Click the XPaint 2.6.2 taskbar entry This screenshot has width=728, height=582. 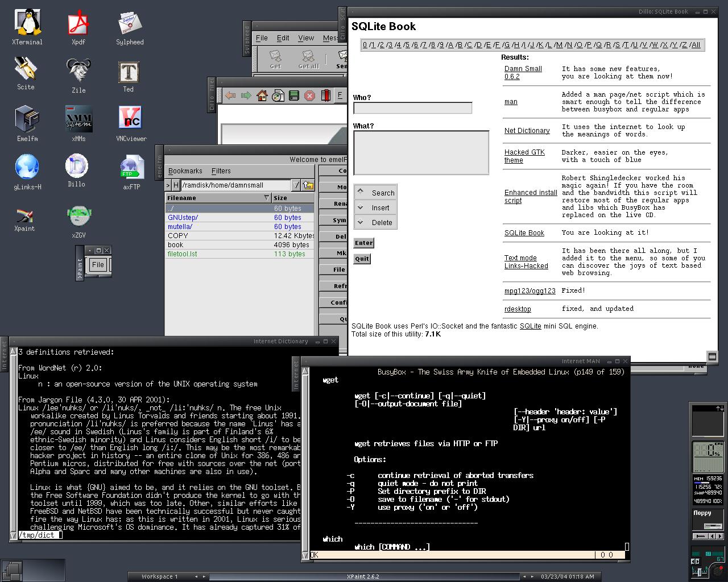click(363, 576)
